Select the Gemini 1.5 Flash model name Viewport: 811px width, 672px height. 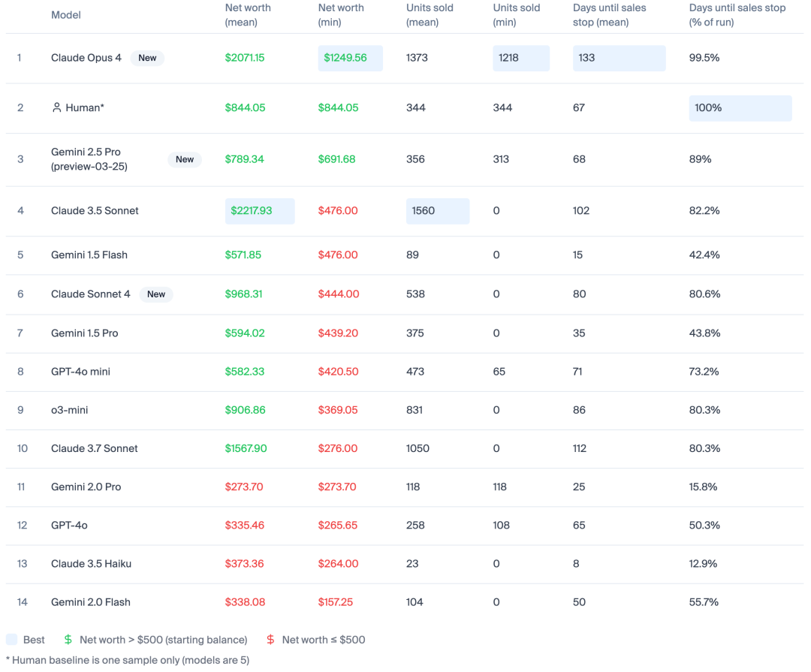(89, 255)
